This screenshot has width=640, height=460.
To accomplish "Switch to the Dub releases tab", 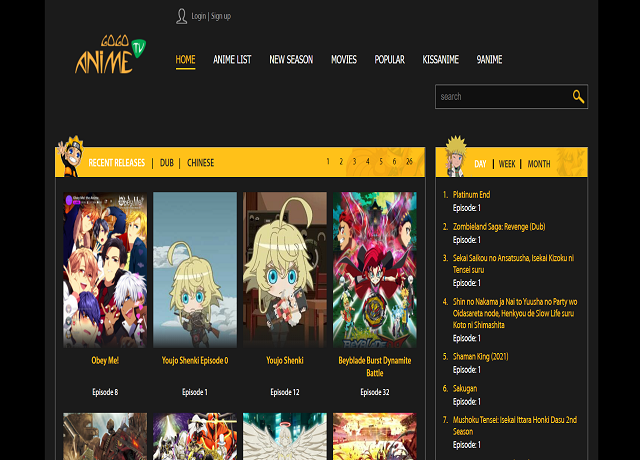I will pos(166,163).
